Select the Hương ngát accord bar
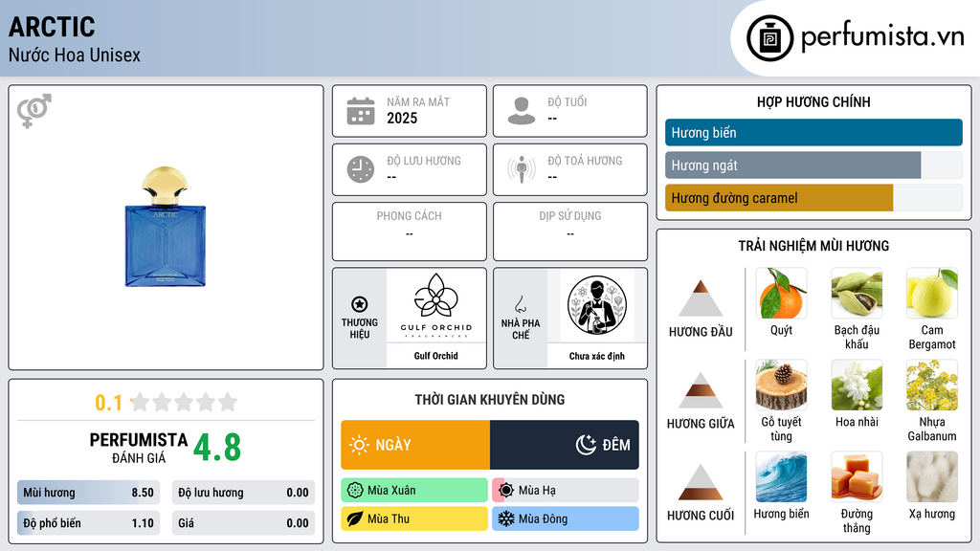 pos(813,165)
